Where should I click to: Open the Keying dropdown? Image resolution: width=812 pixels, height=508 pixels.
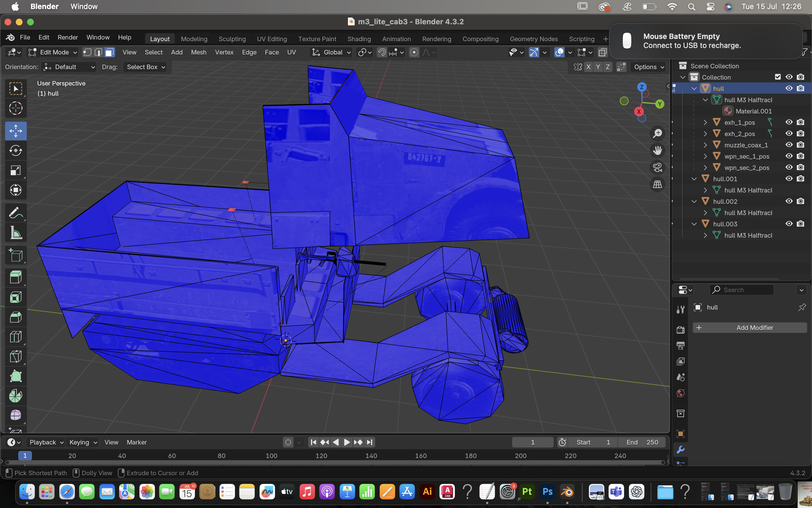83,442
